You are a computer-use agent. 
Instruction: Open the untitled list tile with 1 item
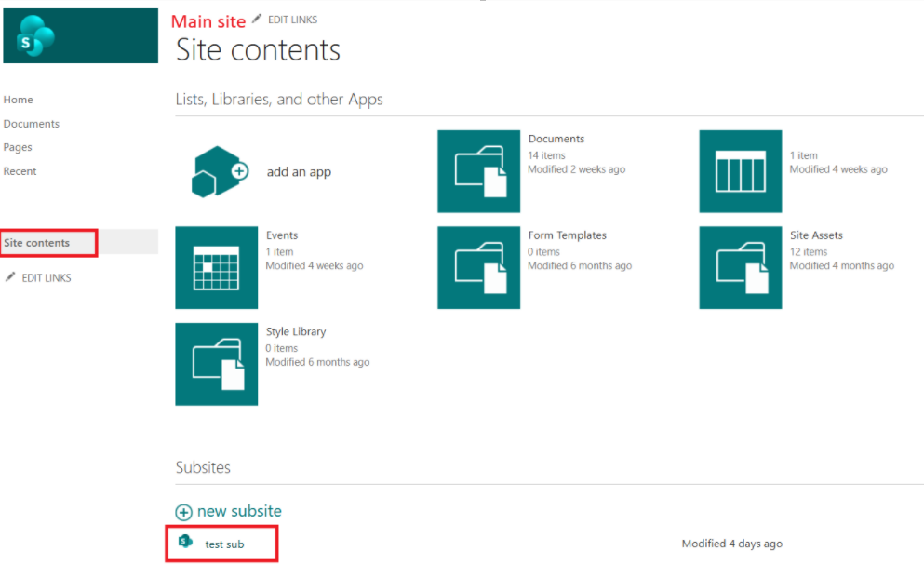point(740,171)
